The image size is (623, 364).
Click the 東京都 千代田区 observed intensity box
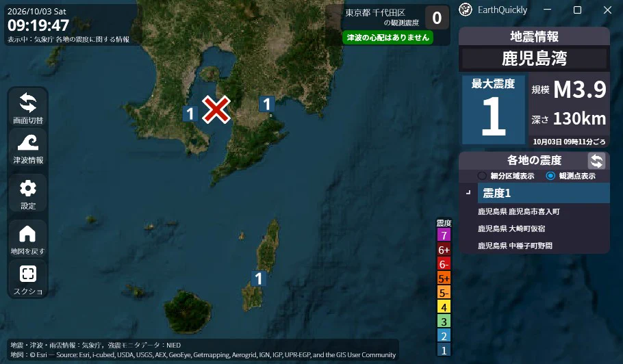pos(437,18)
